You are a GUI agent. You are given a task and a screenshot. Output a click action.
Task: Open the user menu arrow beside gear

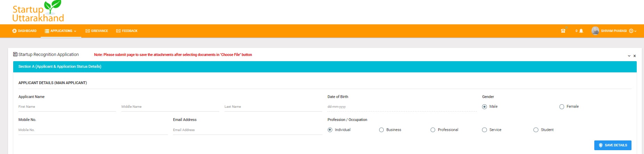(636, 31)
